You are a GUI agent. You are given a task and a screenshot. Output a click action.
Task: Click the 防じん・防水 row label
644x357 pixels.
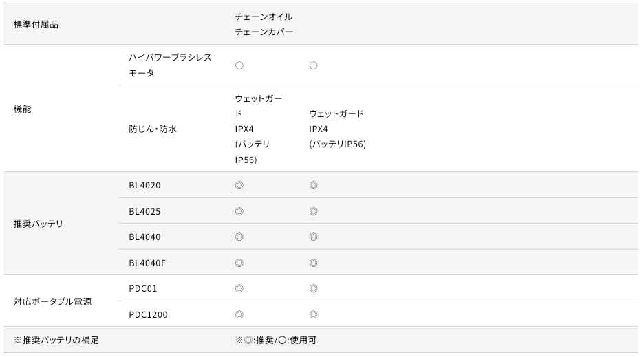[x=153, y=129]
